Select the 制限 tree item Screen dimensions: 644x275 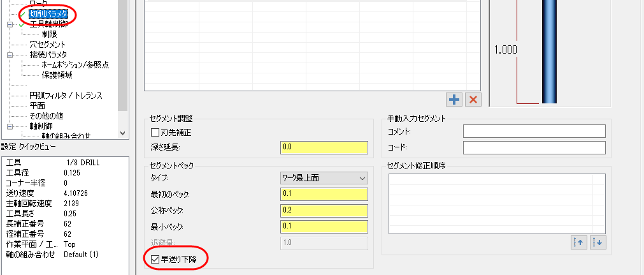tap(49, 34)
